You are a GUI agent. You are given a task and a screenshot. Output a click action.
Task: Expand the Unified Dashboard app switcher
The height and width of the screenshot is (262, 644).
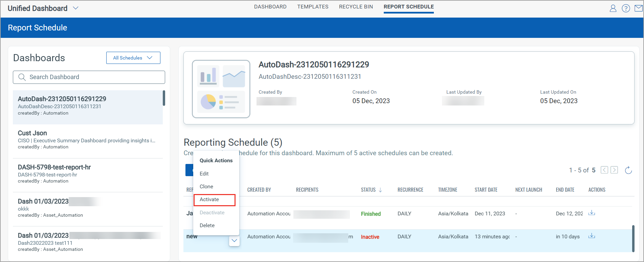pyautogui.click(x=76, y=8)
